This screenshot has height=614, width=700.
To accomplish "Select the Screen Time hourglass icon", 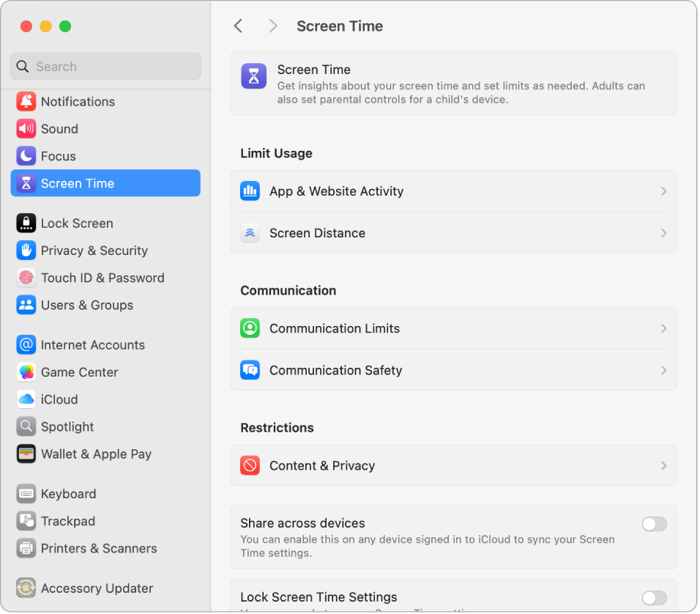I will coord(26,183).
